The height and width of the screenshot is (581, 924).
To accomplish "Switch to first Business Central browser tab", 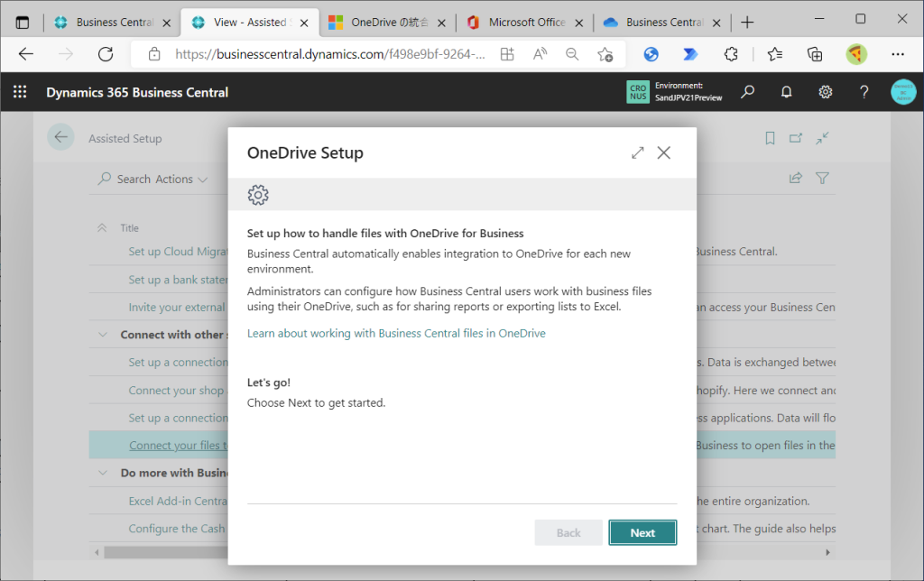I will click(x=113, y=23).
